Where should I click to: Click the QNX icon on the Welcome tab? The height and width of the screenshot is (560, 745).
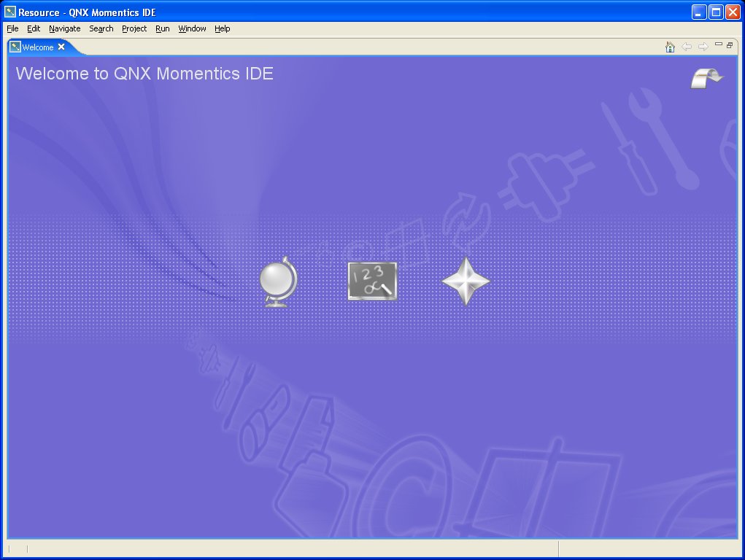point(15,47)
